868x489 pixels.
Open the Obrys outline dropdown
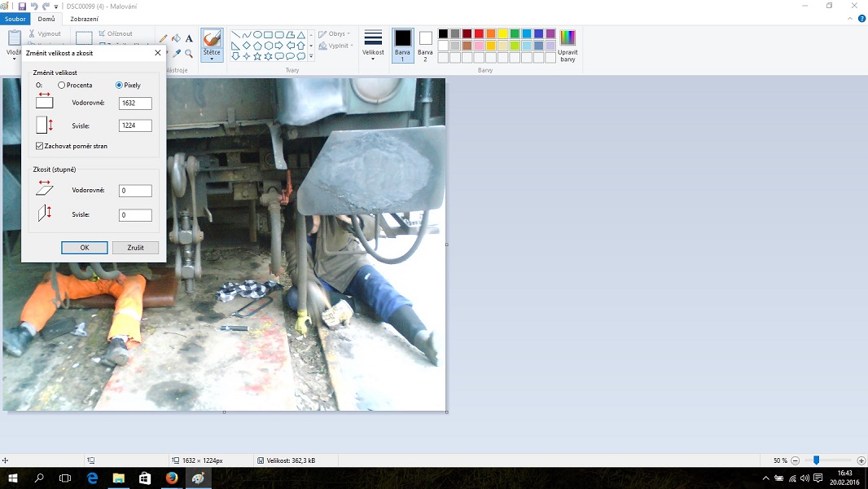pyautogui.click(x=335, y=34)
